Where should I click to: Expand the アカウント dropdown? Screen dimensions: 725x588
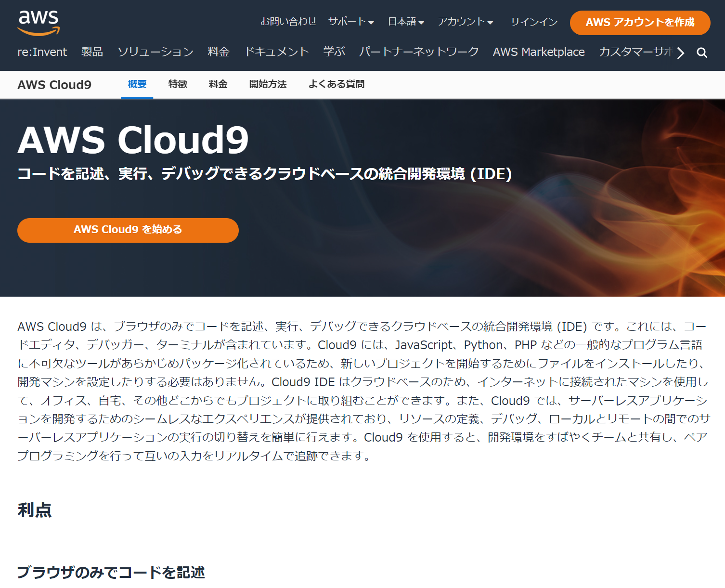465,22
